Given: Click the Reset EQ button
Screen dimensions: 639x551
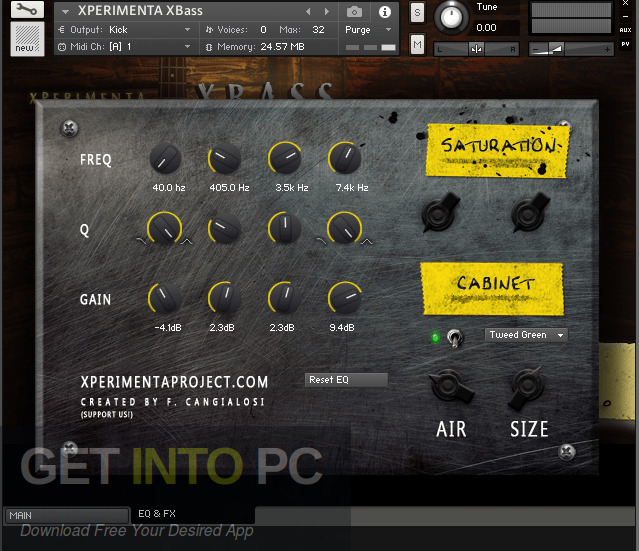Looking at the screenshot, I should tap(346, 380).
